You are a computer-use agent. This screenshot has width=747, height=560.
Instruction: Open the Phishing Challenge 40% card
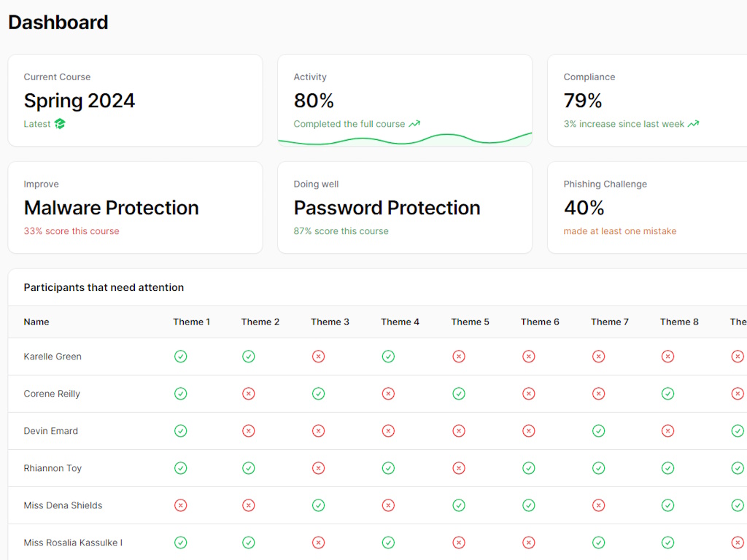point(646,208)
